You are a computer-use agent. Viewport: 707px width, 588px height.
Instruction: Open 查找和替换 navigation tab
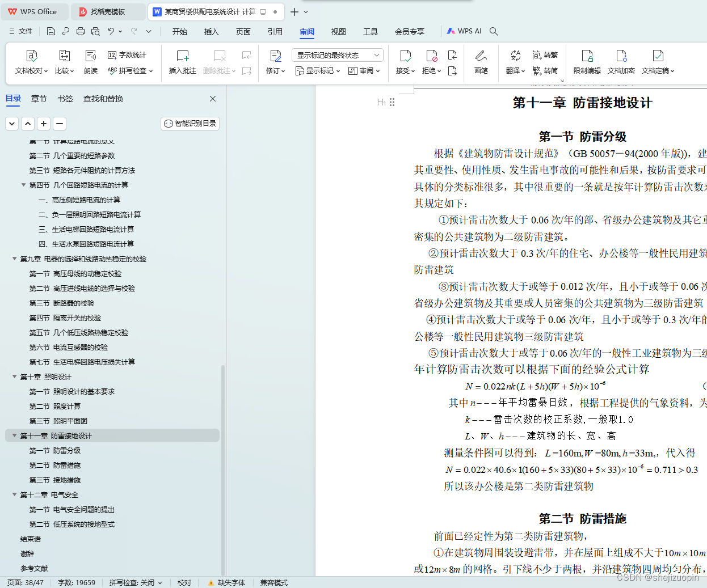coord(103,99)
